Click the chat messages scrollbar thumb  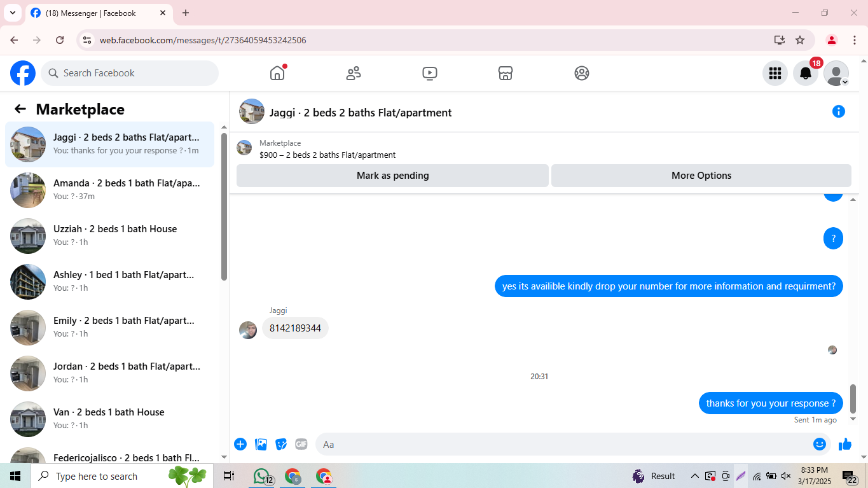point(853,399)
